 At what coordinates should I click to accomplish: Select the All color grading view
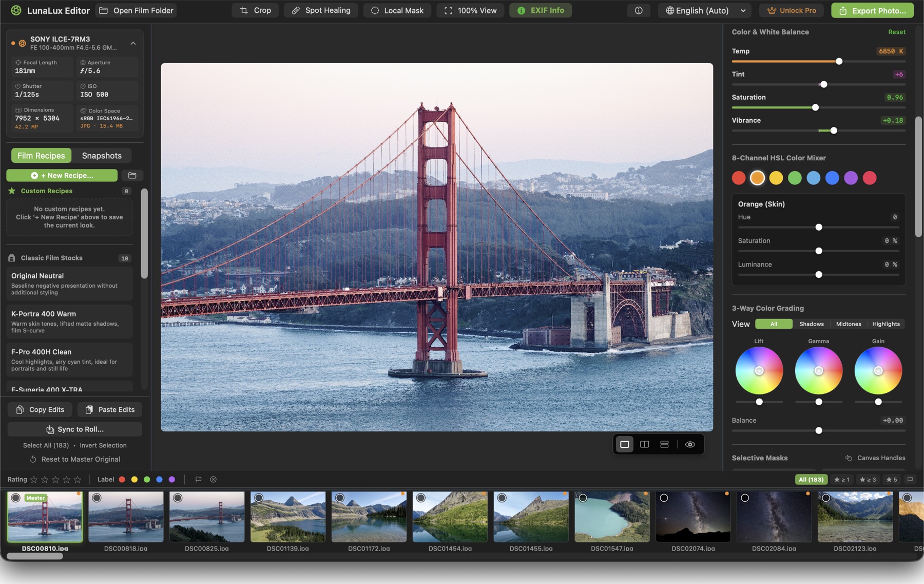tap(774, 324)
